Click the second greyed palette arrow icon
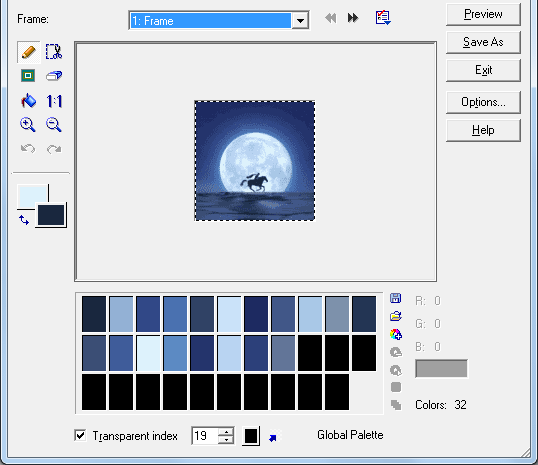This screenshot has height=465, width=538. pyautogui.click(x=396, y=370)
